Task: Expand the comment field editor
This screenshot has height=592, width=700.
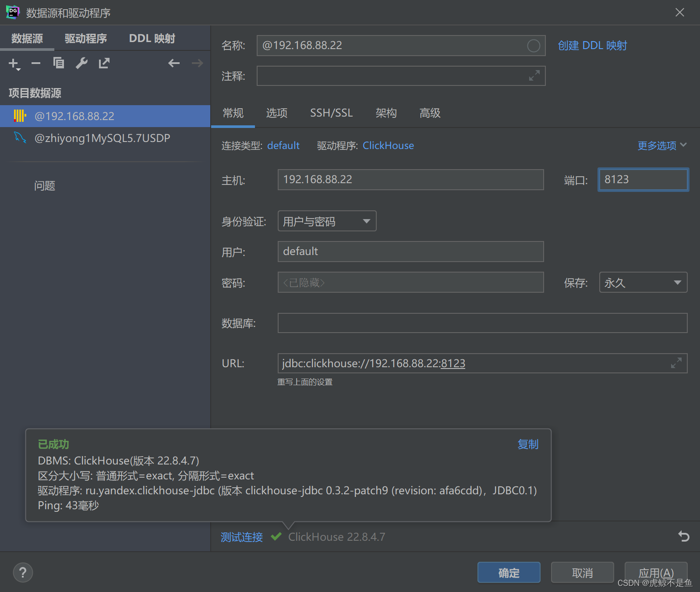Action: click(534, 76)
